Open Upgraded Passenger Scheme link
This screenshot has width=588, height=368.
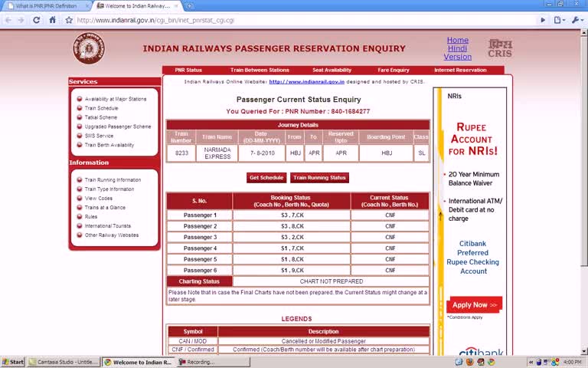point(118,127)
